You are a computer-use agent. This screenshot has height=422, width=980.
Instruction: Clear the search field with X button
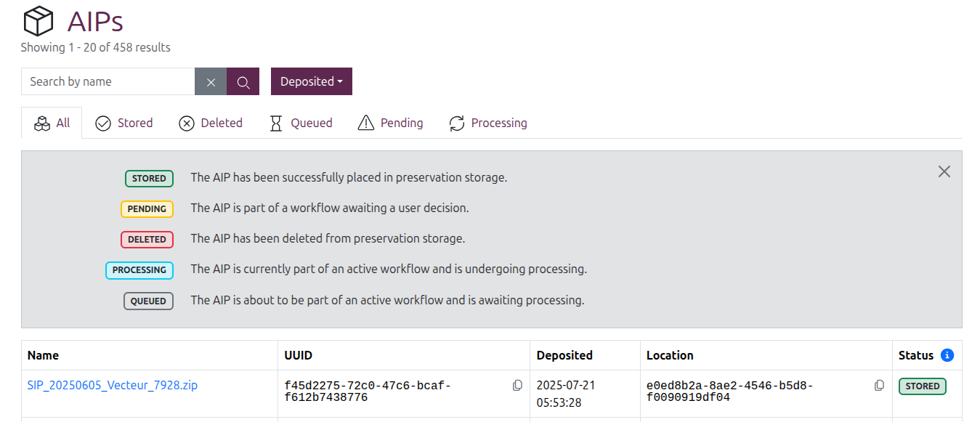click(x=211, y=81)
